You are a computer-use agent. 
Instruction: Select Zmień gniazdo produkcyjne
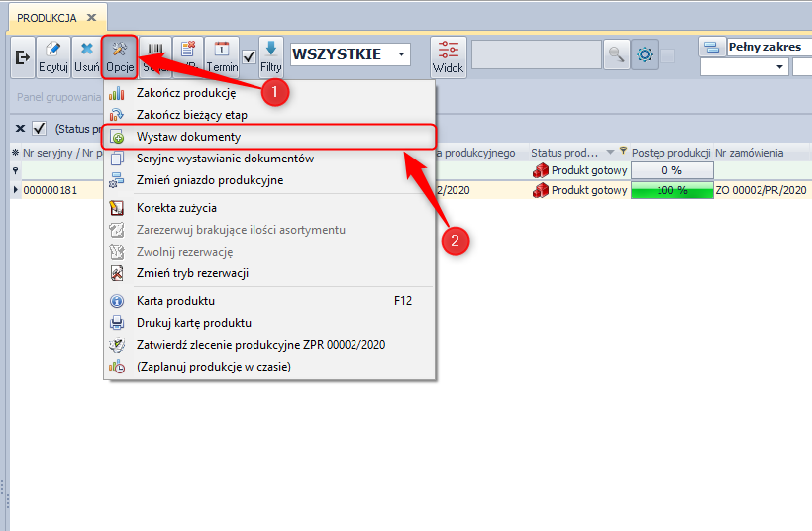pos(269,180)
